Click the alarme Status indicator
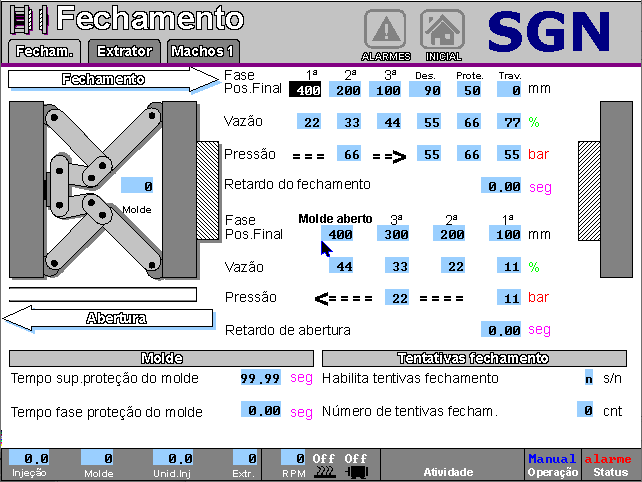Viewport: 642px width, 482px height. [608, 464]
